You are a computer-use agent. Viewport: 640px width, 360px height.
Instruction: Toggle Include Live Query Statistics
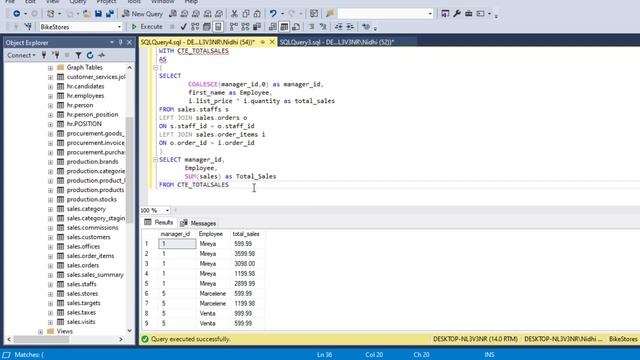[x=245, y=27]
